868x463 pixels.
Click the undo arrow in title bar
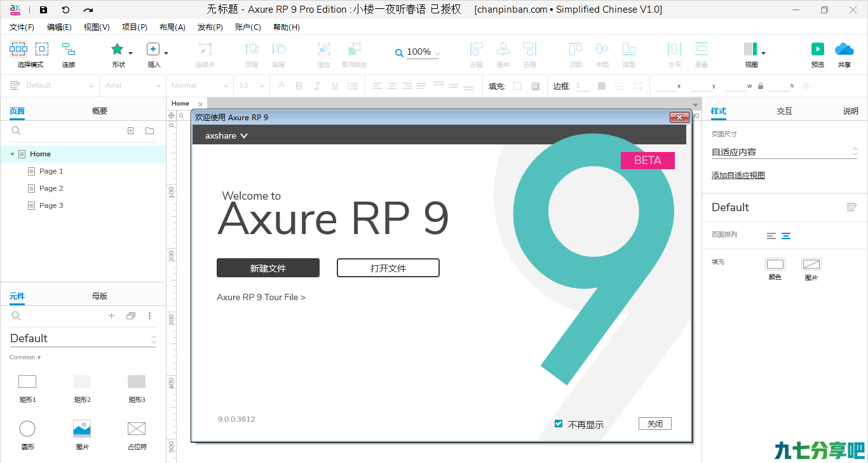click(65, 10)
